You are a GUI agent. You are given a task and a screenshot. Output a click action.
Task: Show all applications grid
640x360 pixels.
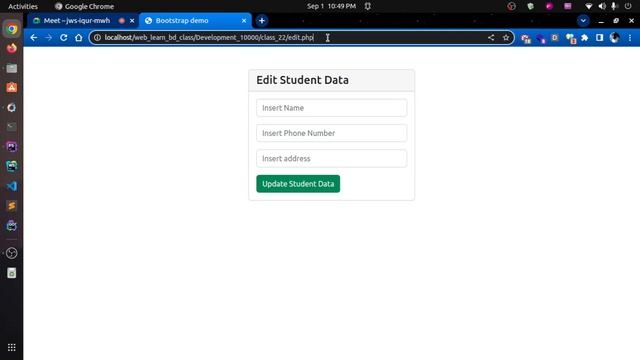pyautogui.click(x=11, y=347)
